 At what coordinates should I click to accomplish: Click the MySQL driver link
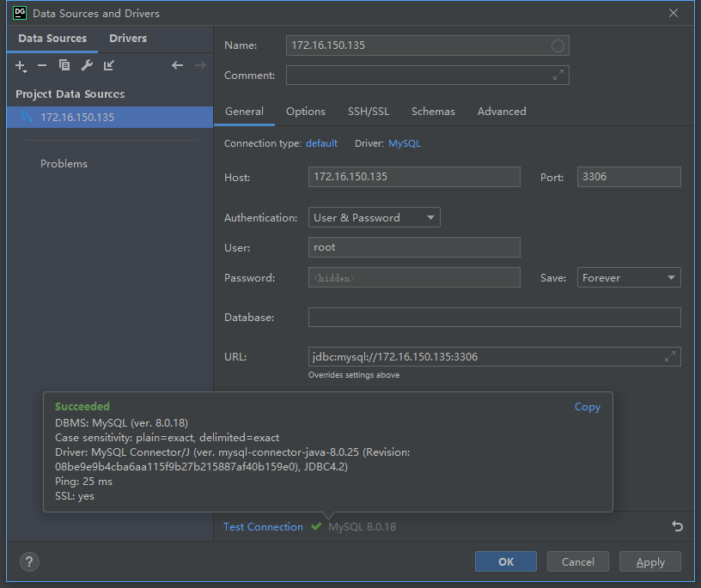click(404, 143)
